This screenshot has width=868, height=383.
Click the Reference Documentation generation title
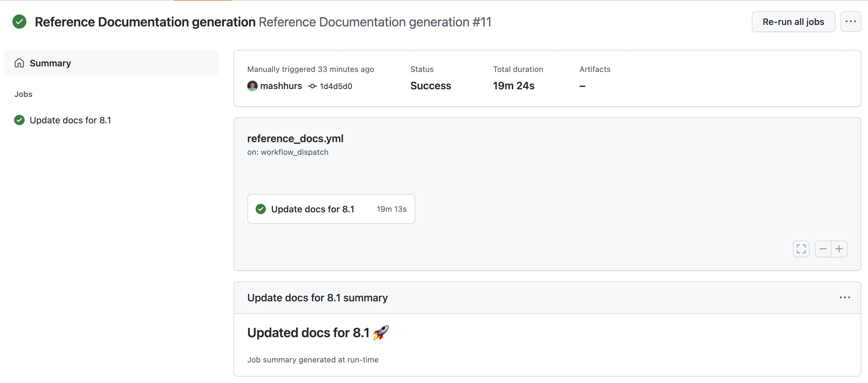pos(145,22)
